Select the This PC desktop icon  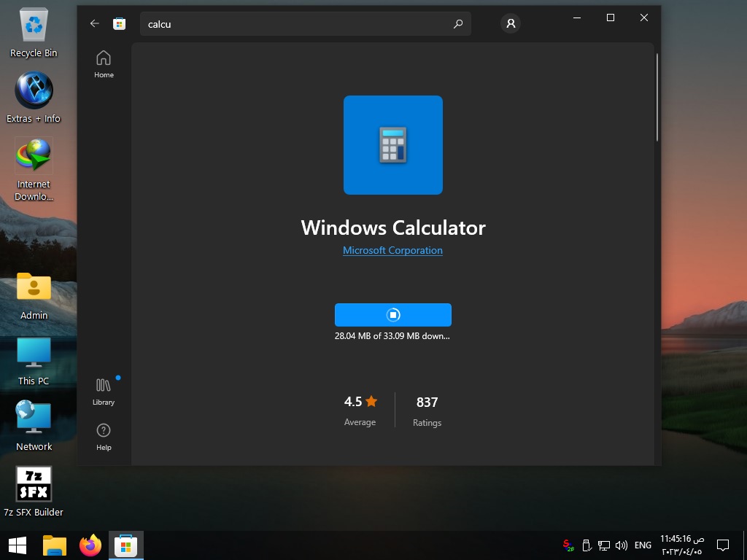click(34, 362)
